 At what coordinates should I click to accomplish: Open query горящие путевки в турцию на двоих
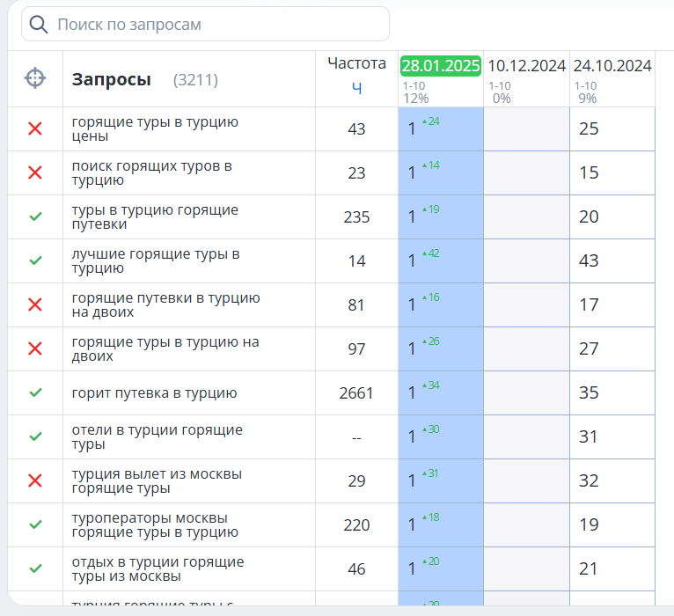click(166, 304)
